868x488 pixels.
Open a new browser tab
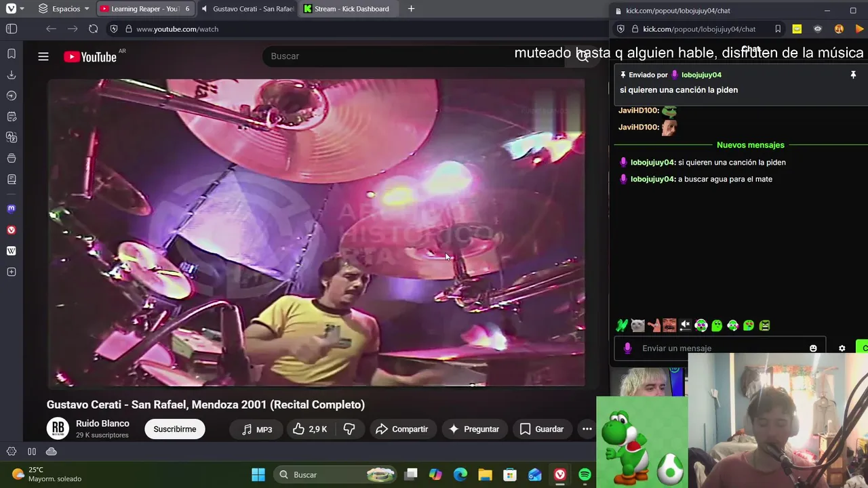pyautogui.click(x=411, y=9)
